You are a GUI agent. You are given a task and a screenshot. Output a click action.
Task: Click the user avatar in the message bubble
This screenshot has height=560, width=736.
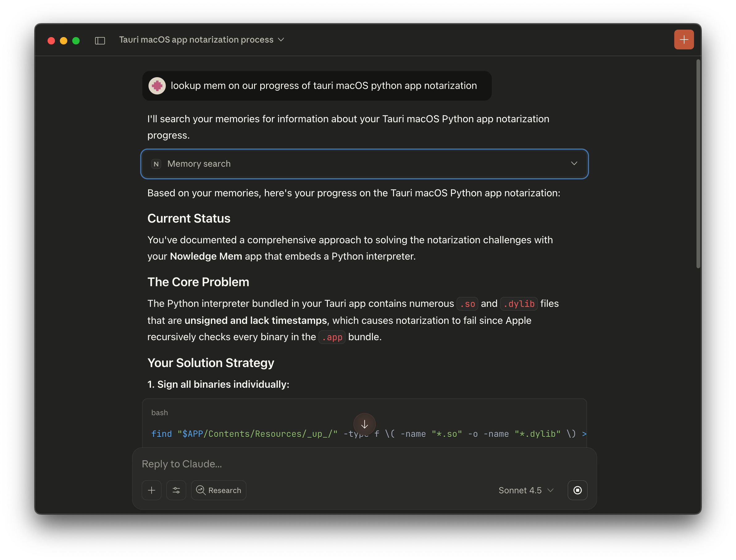tap(157, 86)
